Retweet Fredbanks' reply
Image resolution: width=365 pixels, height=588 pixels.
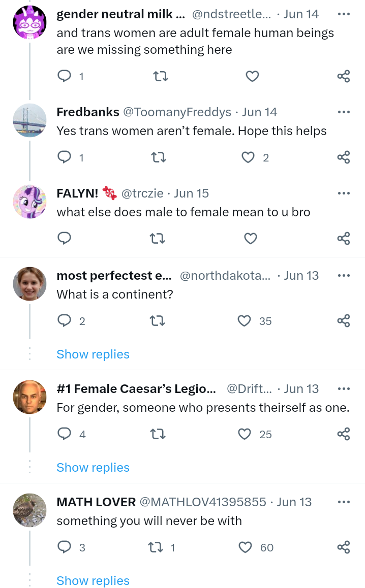pyautogui.click(x=159, y=157)
